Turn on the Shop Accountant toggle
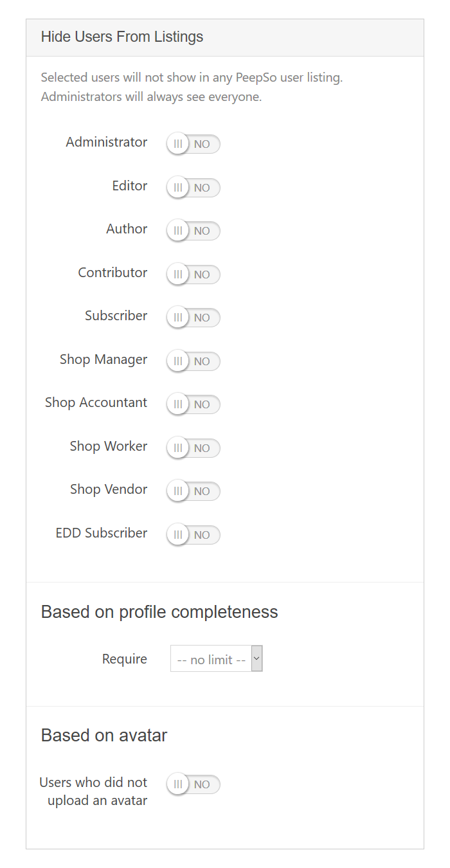The image size is (450, 868). [x=193, y=404]
